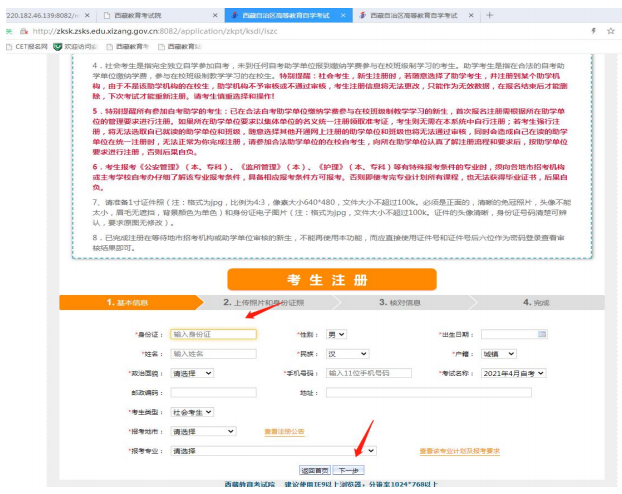Close the active 西藏自治区高等教育自学考试 tab
This screenshot has width=622, height=494.
[345, 16]
